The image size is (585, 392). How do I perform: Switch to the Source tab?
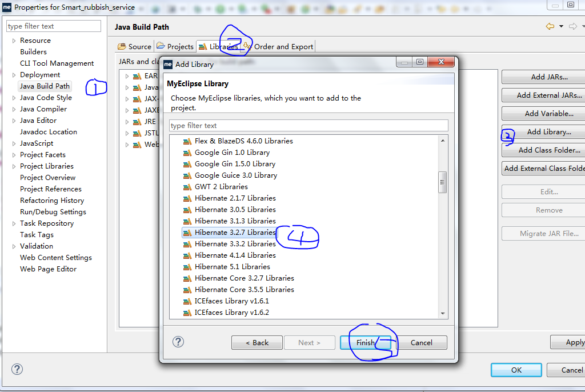pyautogui.click(x=135, y=47)
